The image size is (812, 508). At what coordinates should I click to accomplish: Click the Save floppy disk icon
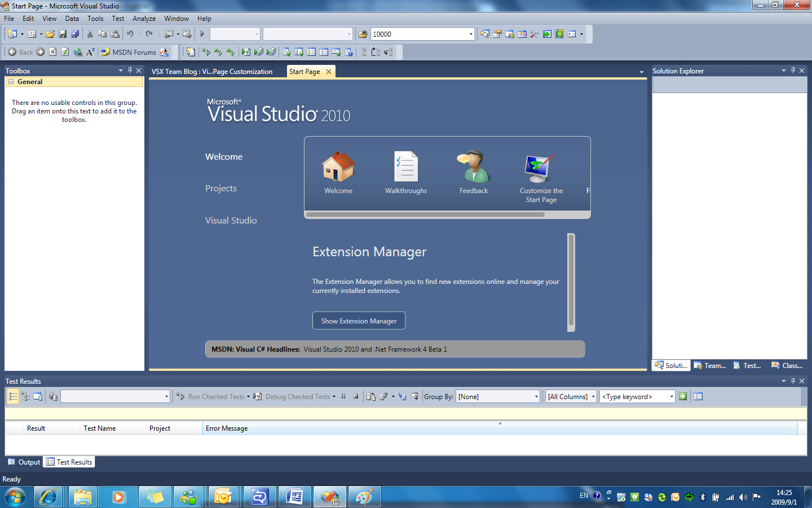pos(63,34)
